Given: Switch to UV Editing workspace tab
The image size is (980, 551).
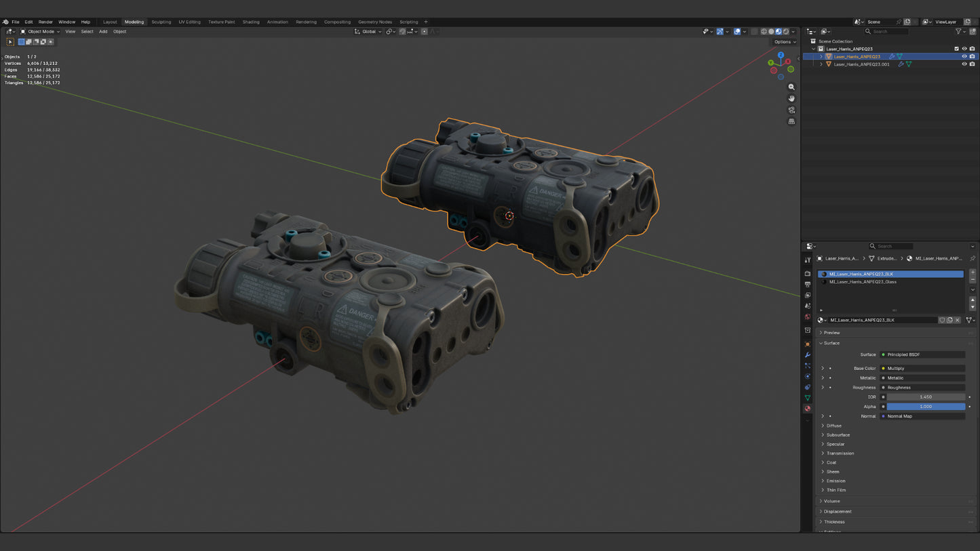Looking at the screenshot, I should 189,22.
